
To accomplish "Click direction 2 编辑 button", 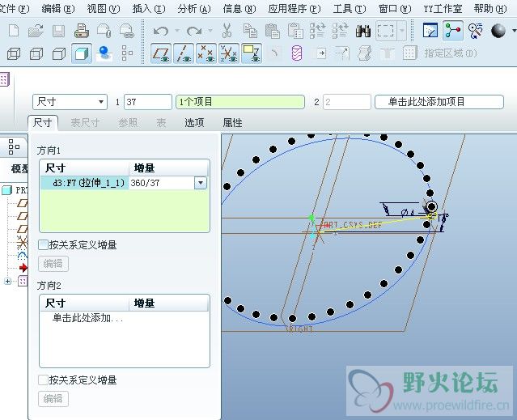I will click(53, 399).
